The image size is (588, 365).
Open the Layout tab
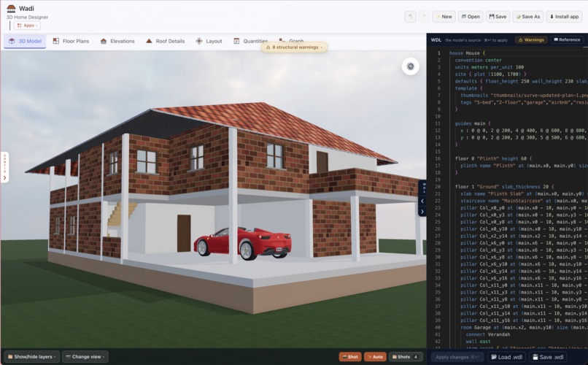[209, 42]
